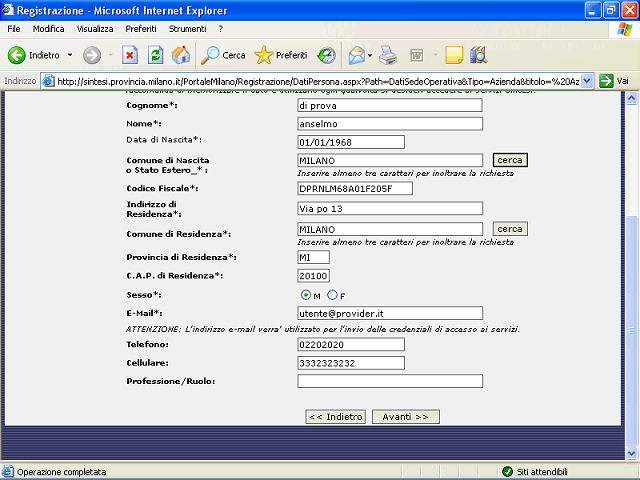
Task: Expand the Edit with Word dropdown arrow
Action: pos(435,55)
